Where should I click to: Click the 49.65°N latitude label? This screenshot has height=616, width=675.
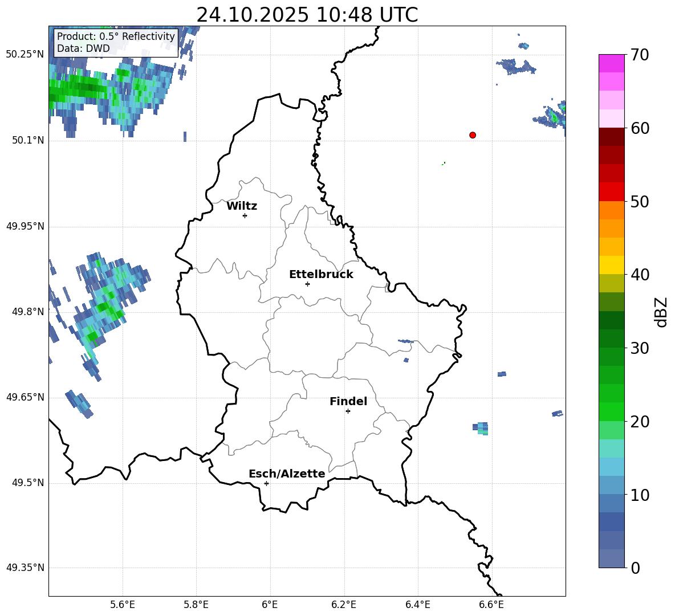pos(25,397)
